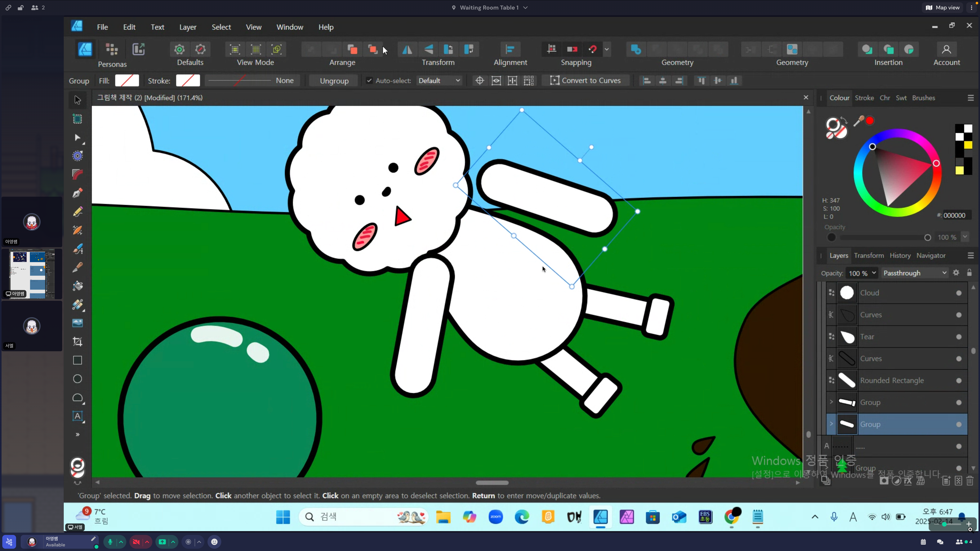This screenshot has height=551, width=980.
Task: Select the Artistic Text tool
Action: pyautogui.click(x=77, y=416)
